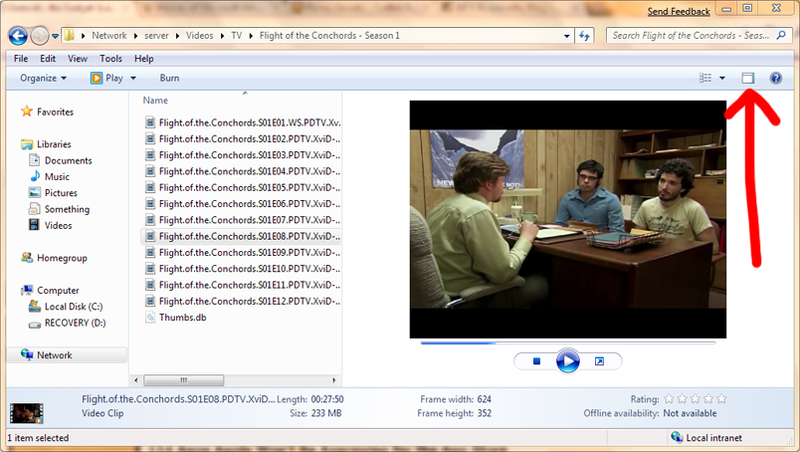Stop the preview playback
This screenshot has height=452, width=800.
(x=536, y=361)
